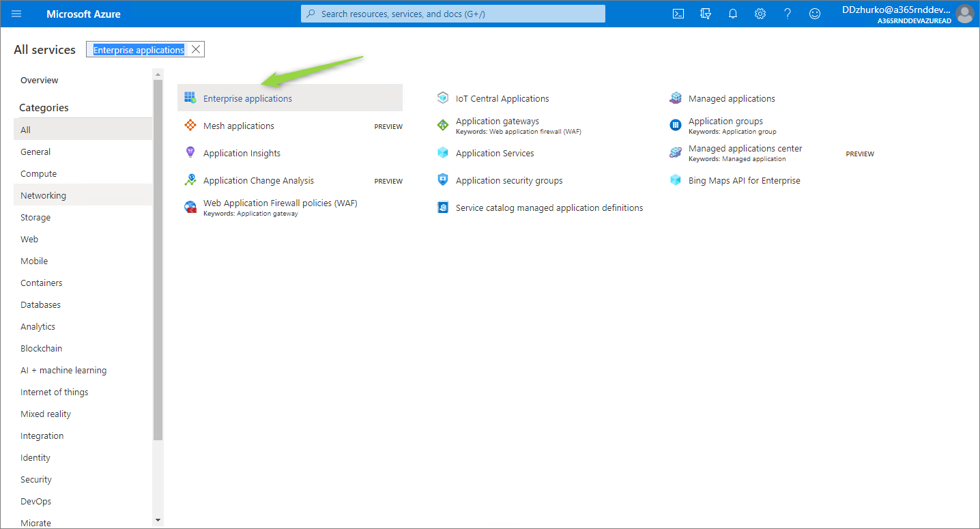Click the feedback smiley icon

(815, 14)
